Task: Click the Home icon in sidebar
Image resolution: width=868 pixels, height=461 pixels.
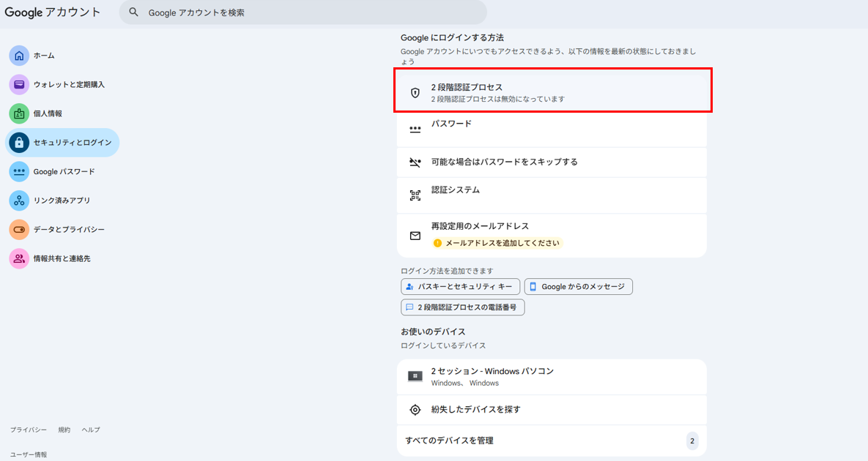Action: (x=19, y=56)
